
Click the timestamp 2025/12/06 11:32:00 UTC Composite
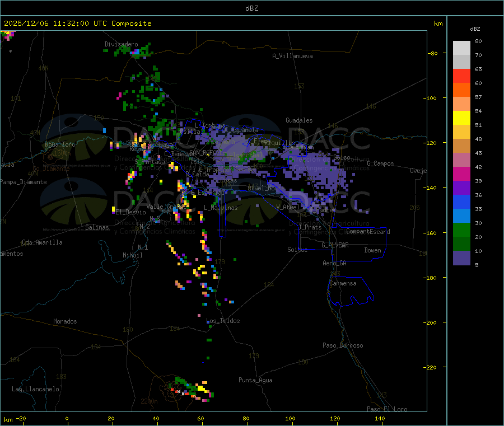click(x=77, y=24)
